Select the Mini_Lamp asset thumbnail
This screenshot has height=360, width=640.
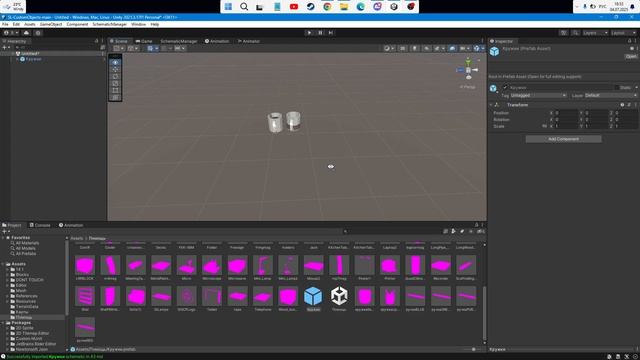262,265
